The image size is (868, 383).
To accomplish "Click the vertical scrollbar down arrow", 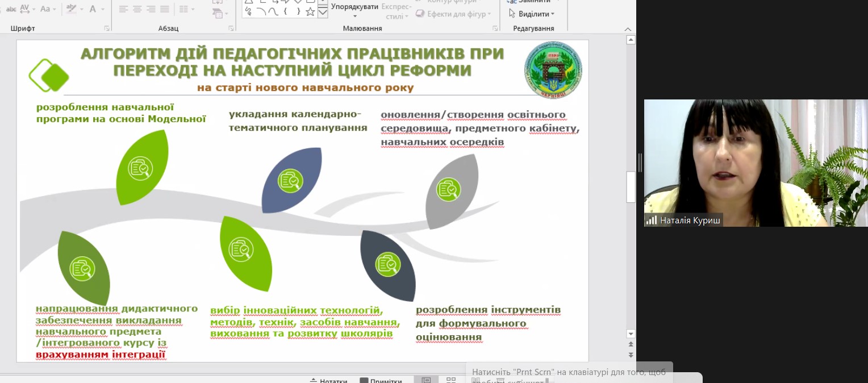I will tap(631, 334).
